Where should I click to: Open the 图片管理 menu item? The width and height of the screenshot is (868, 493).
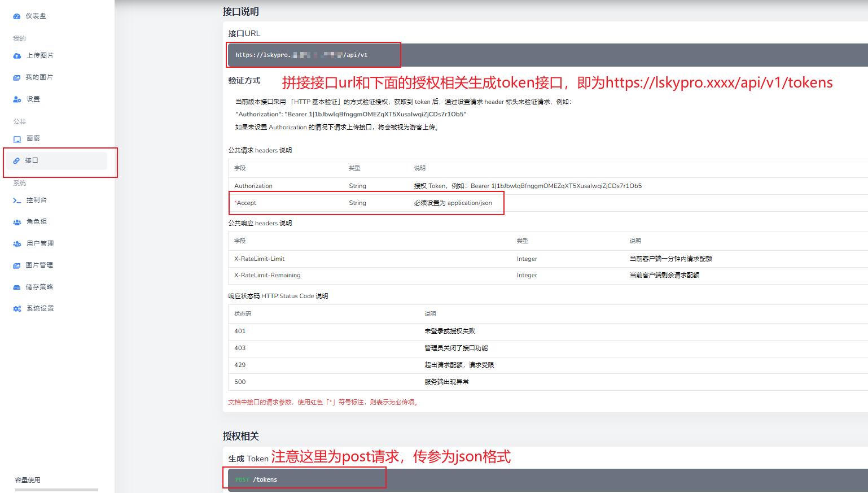click(40, 265)
